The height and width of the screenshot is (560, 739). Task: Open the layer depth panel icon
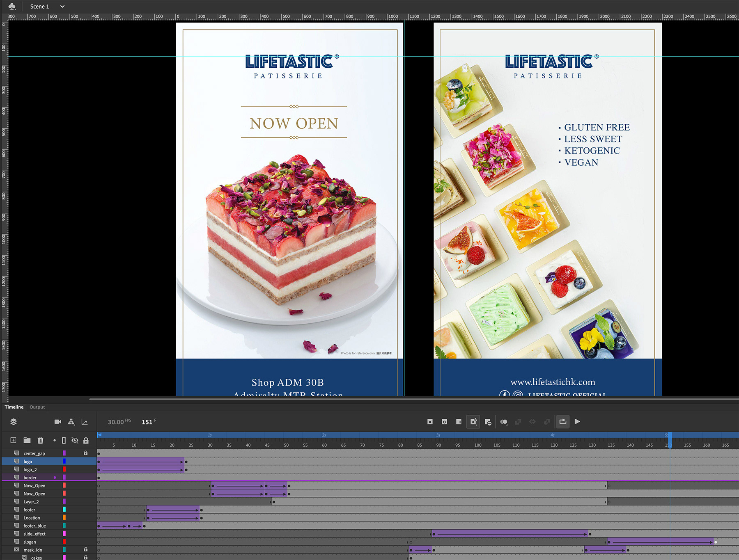click(85, 422)
